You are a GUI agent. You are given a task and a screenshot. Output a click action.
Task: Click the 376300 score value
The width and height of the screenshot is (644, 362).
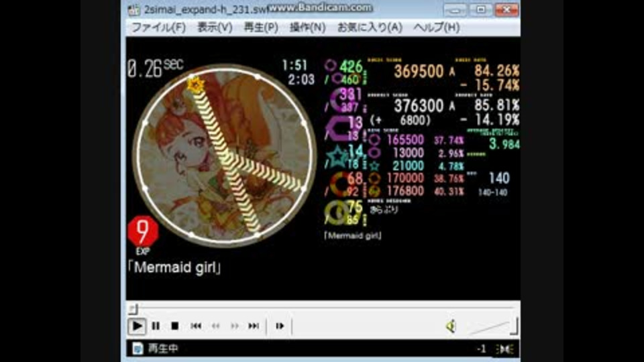419,107
